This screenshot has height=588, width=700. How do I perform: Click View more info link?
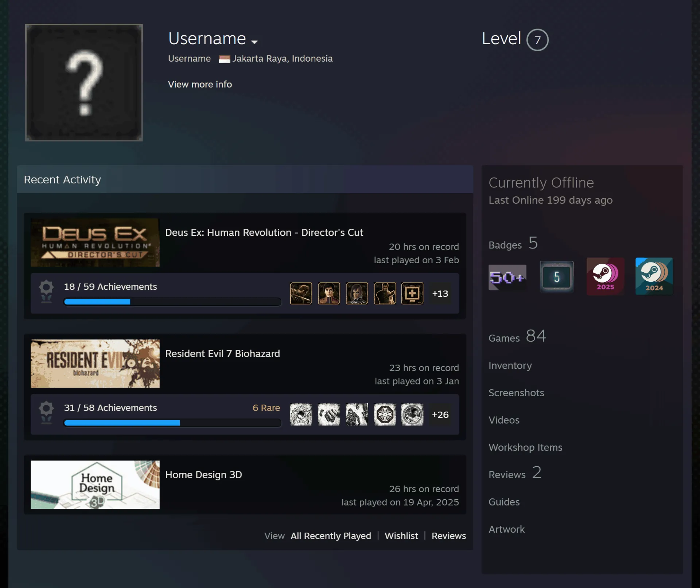[x=200, y=84]
